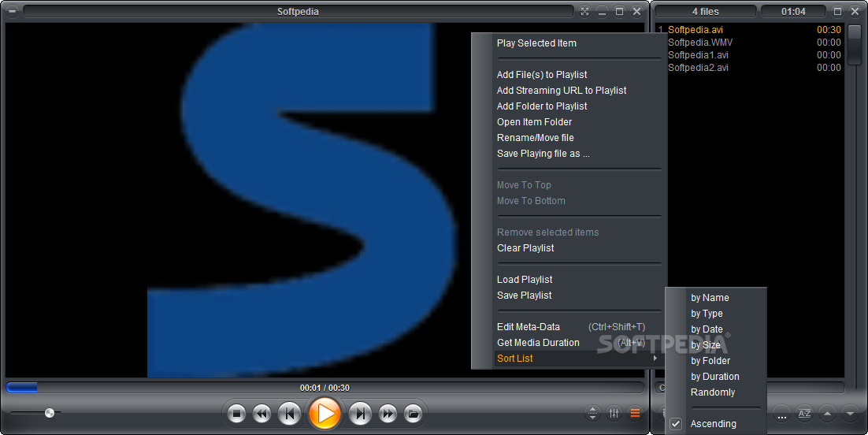Toggle the orange playlist editor icon
The width and height of the screenshot is (868, 435).
click(635, 413)
